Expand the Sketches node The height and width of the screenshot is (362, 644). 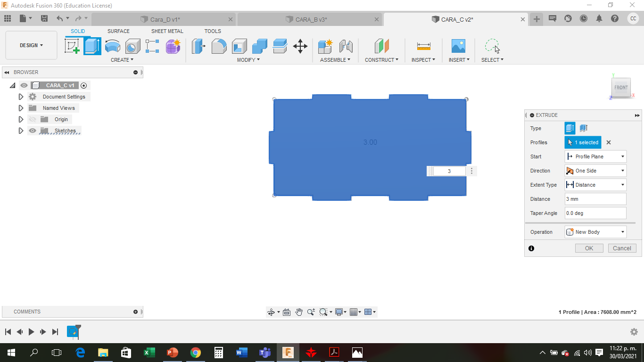click(x=21, y=131)
